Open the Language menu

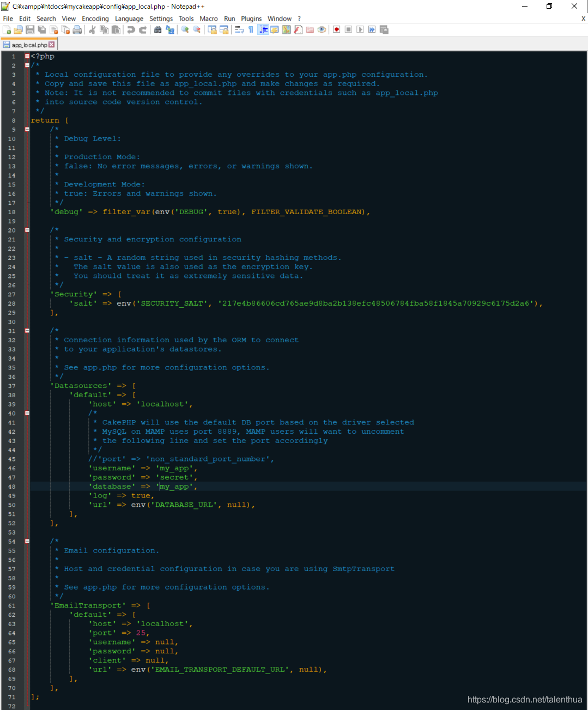point(129,19)
